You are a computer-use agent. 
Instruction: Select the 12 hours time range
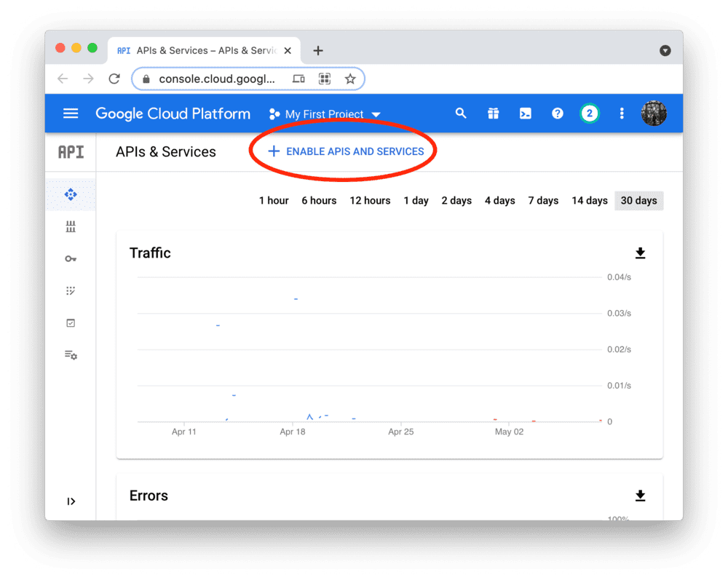370,200
